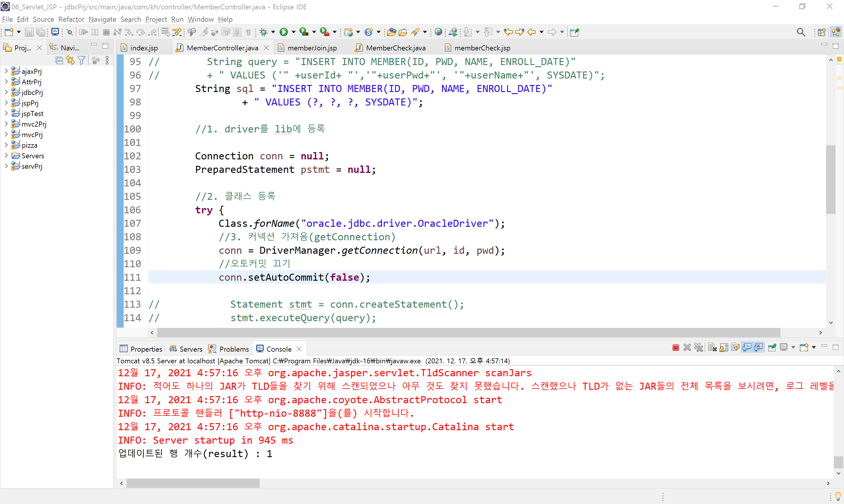
Task: Click the Forward navigation arrow icon
Action: pyautogui.click(x=552, y=32)
